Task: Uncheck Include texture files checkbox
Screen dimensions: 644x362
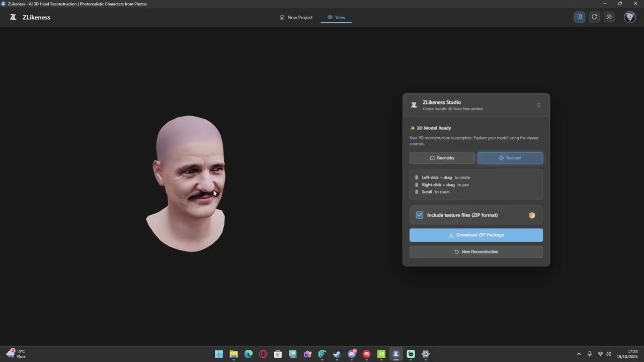Action: pyautogui.click(x=420, y=215)
